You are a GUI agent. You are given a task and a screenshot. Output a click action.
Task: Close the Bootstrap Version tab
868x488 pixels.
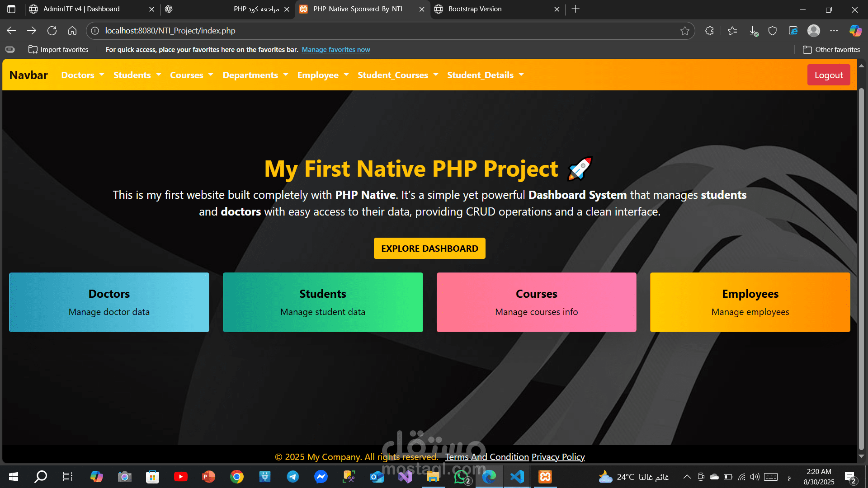[x=557, y=9]
